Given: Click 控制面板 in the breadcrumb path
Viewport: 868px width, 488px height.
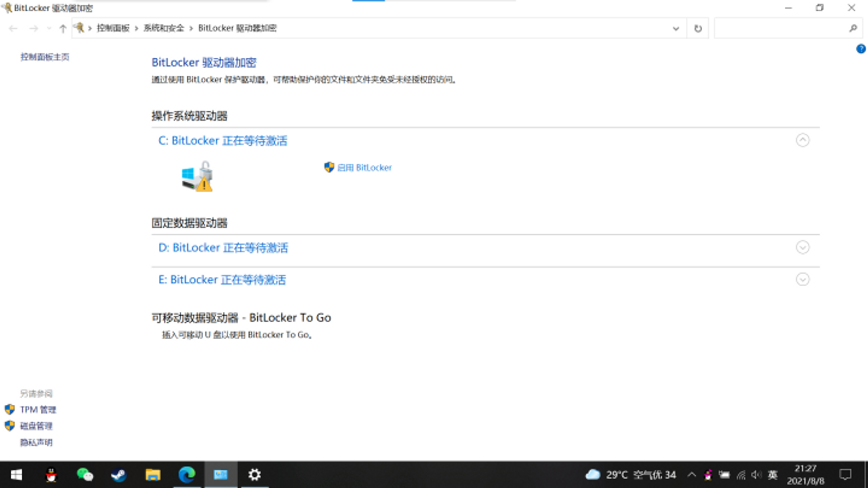Looking at the screenshot, I should click(113, 28).
